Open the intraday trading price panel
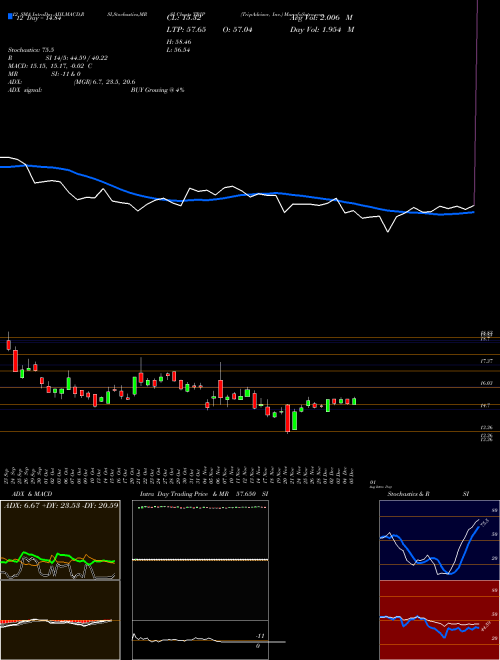This screenshot has width=500, height=660. (200, 560)
